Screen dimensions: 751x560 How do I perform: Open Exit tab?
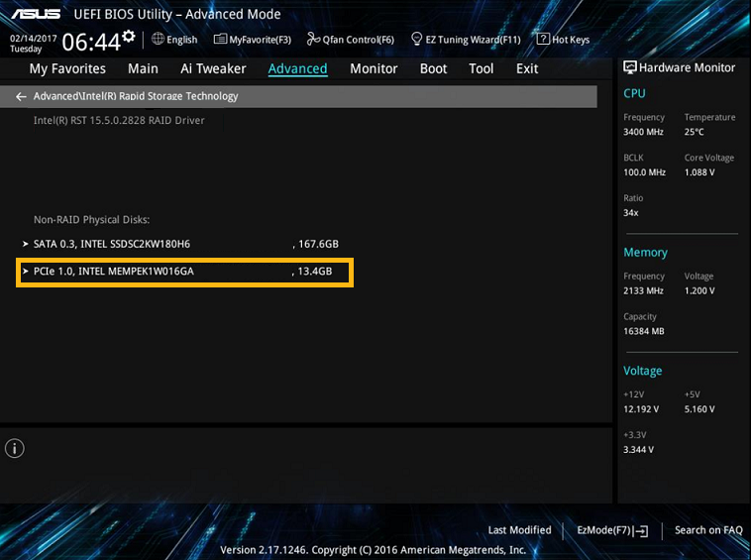pos(527,69)
